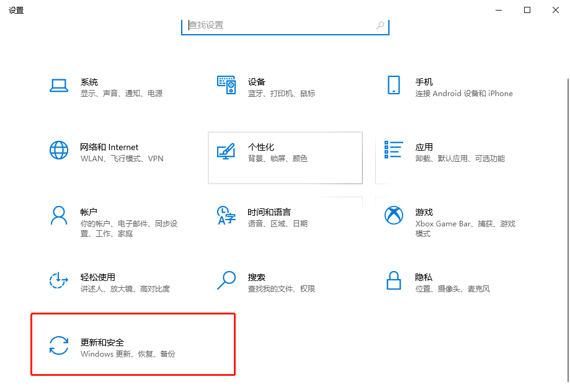Select the 手机 phone icon
Viewport: 570px width, 392px height.
click(393, 86)
